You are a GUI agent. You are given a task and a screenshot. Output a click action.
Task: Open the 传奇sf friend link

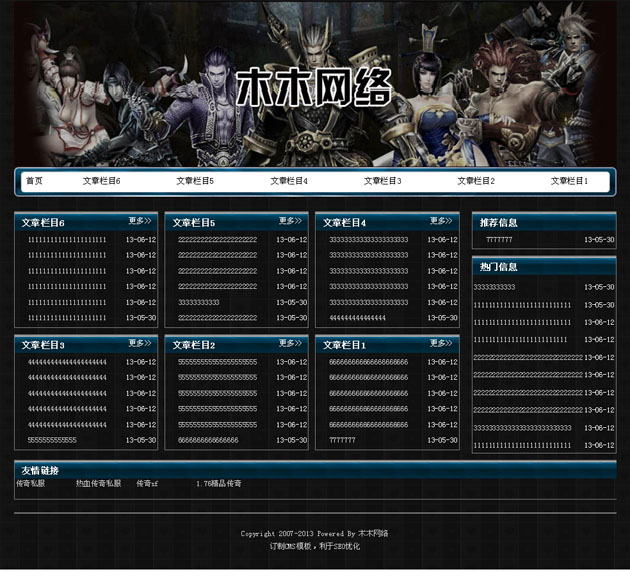tap(147, 483)
